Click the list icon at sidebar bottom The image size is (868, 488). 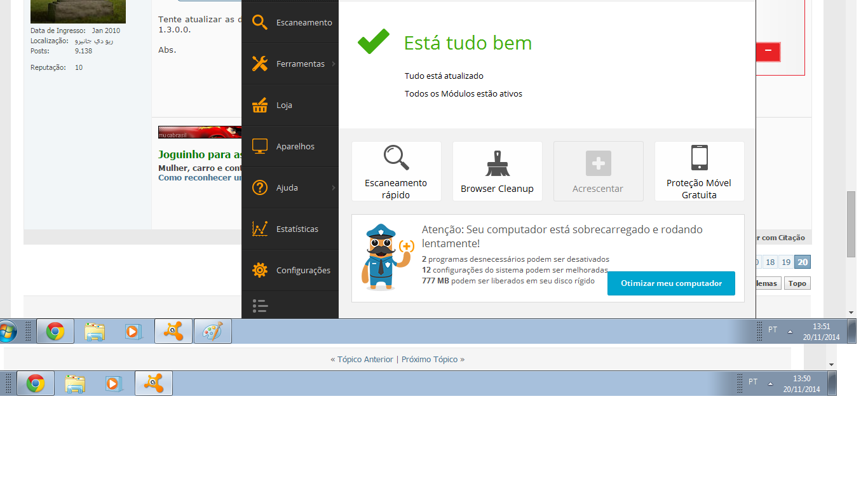pyautogui.click(x=259, y=306)
